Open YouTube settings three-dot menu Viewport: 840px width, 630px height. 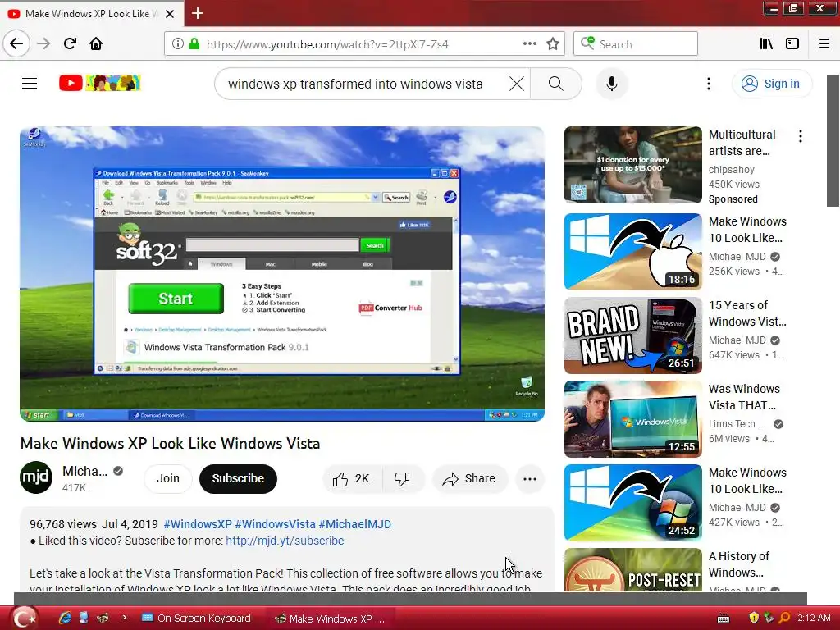708,84
